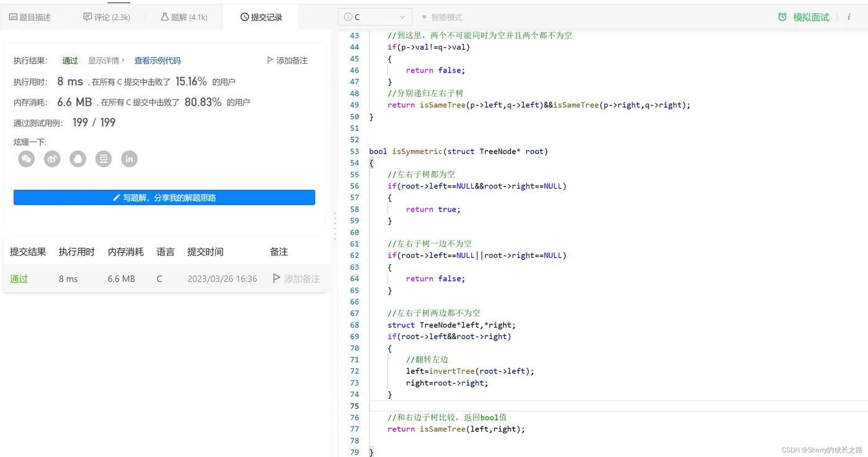Share result via LinkedIn icon

(129, 159)
